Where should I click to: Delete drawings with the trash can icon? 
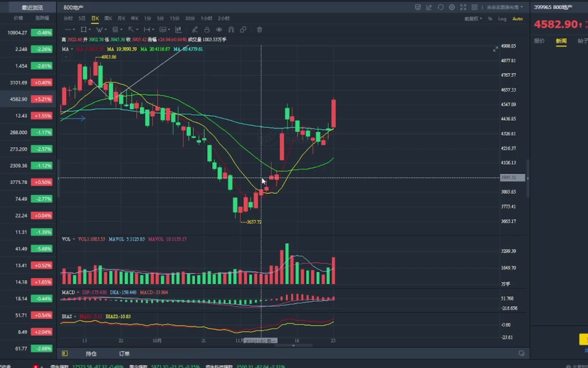click(x=260, y=30)
